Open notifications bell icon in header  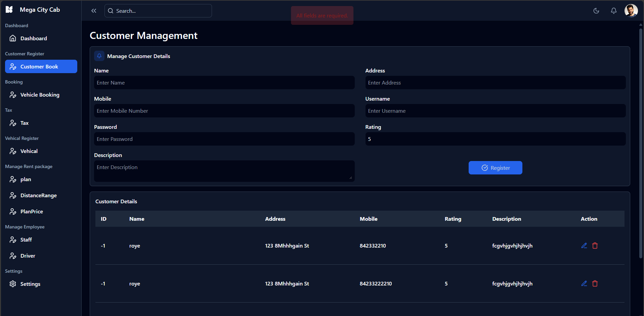(x=614, y=11)
